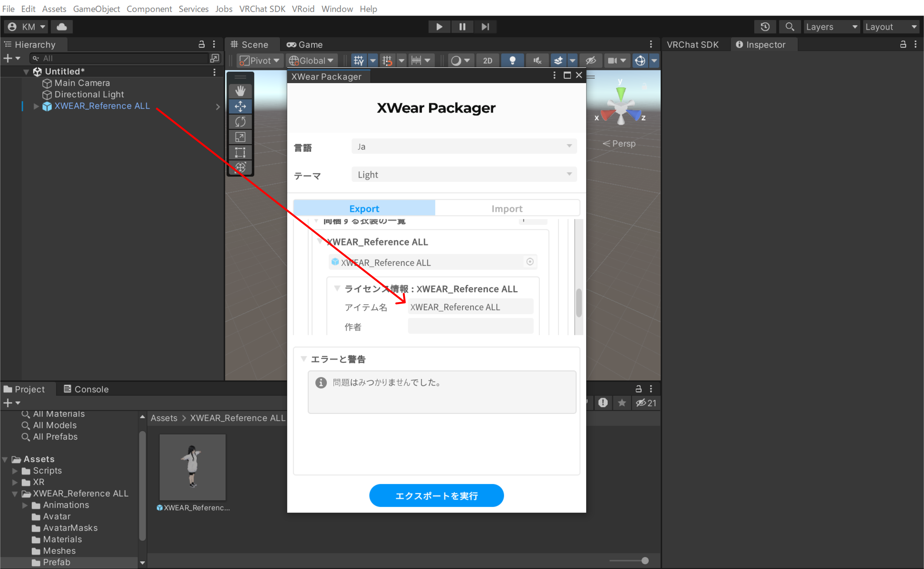
Task: Open the Layers dropdown
Action: [831, 27]
